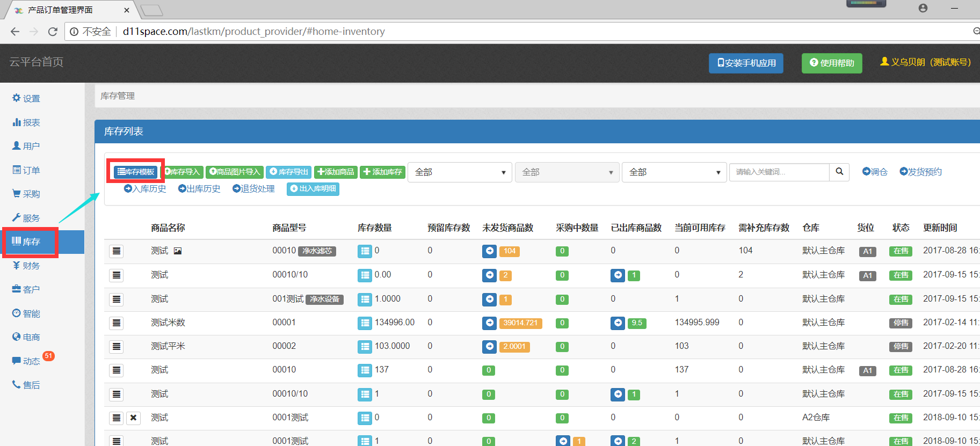Expand the first 全部 filter dropdown
The width and height of the screenshot is (980, 446).
tap(460, 172)
